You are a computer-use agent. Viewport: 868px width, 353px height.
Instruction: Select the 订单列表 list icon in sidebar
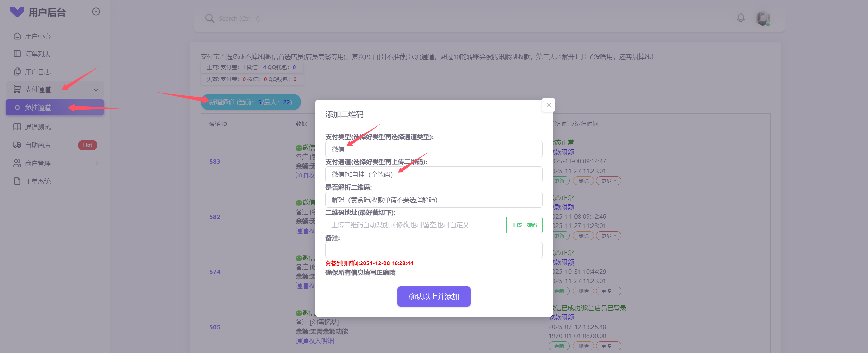coord(17,54)
